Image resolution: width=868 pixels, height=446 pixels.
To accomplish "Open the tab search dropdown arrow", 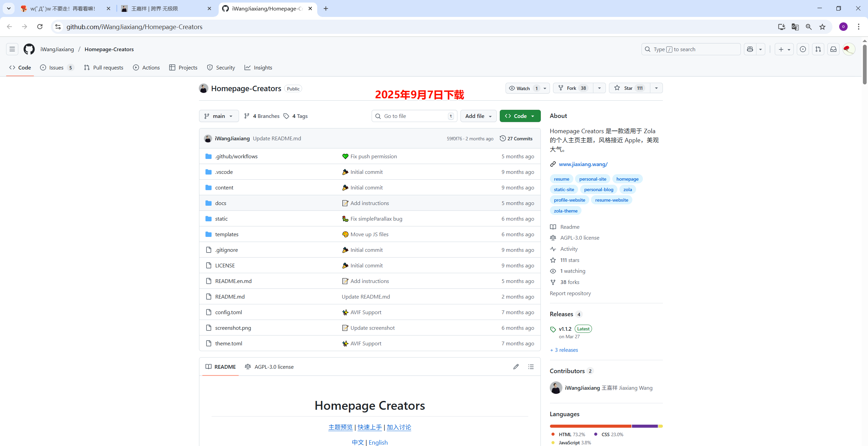I will (9, 8).
